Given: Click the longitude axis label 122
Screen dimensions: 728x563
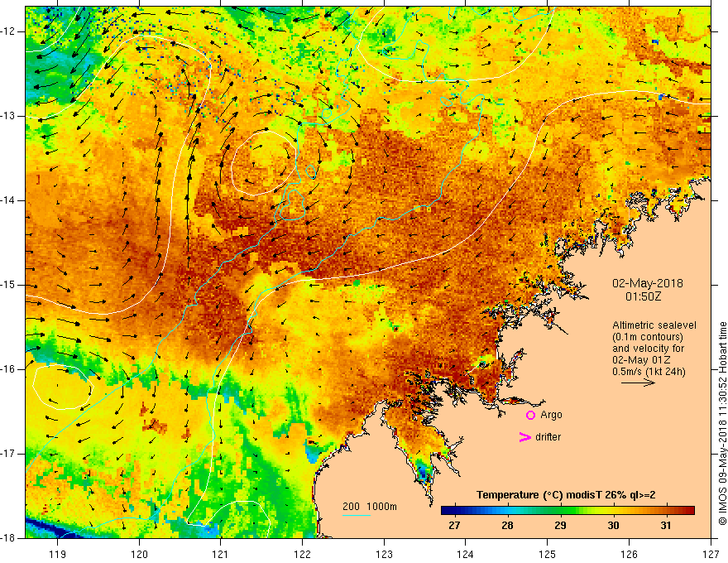Looking at the screenshot, I should [302, 554].
